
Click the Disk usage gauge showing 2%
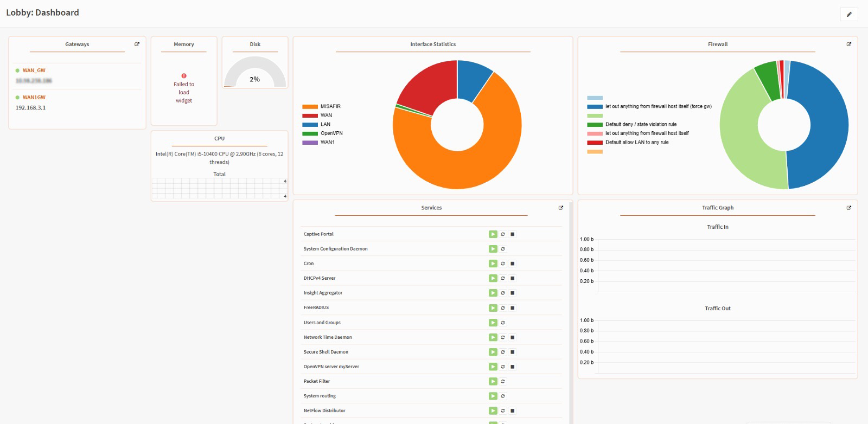(x=255, y=72)
